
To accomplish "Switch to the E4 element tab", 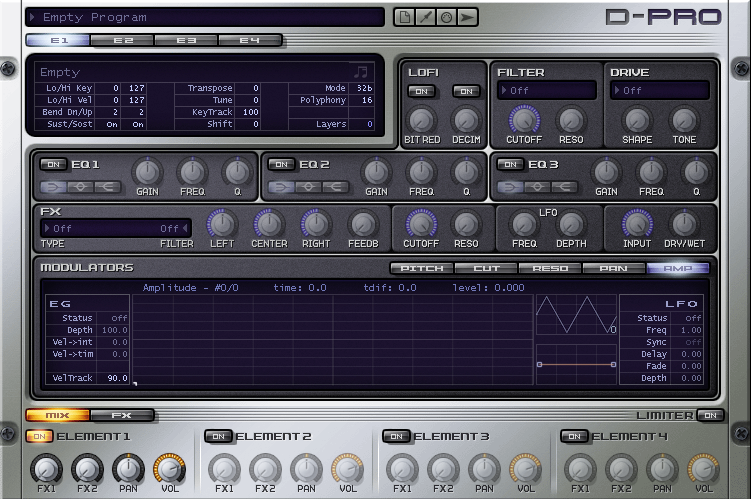I will (250, 41).
